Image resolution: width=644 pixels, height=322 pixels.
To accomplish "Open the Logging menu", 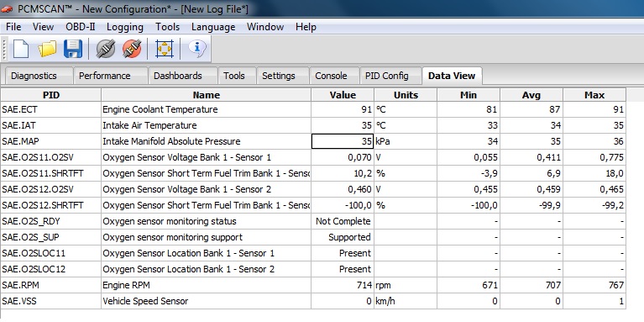I will (125, 27).
